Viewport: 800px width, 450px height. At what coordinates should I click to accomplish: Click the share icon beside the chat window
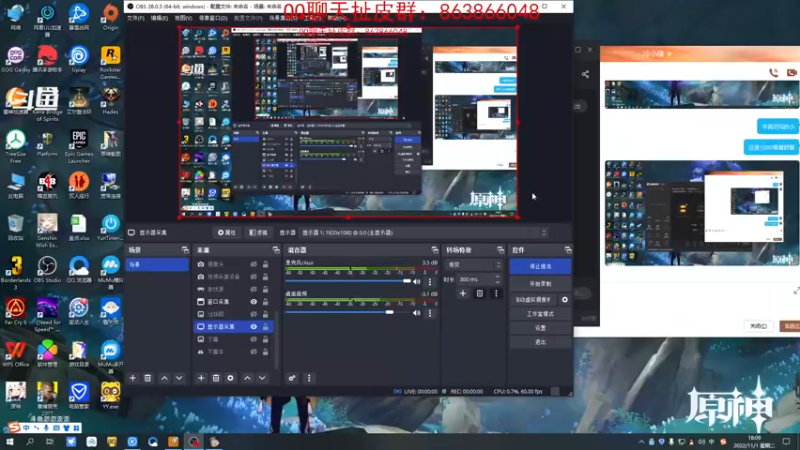point(585,74)
